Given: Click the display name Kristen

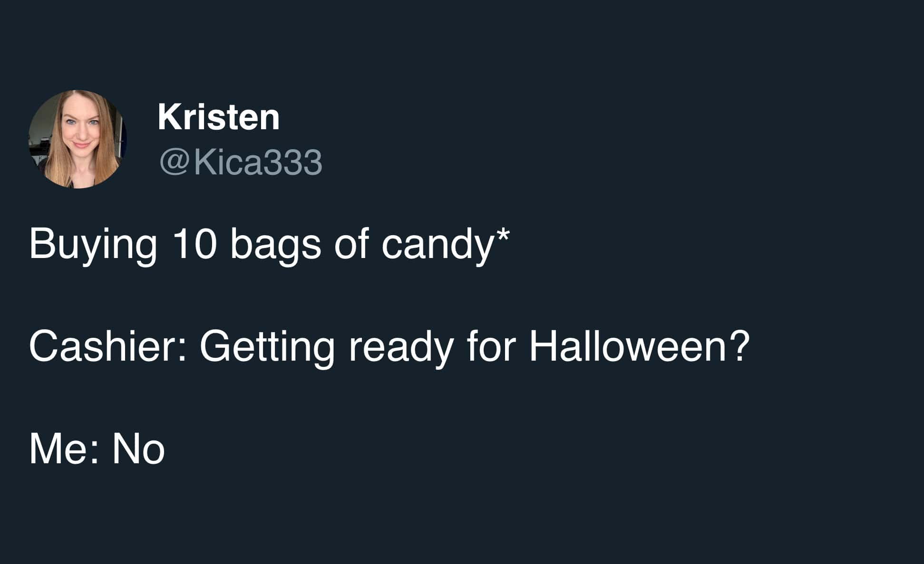Looking at the screenshot, I should pyautogui.click(x=218, y=117).
